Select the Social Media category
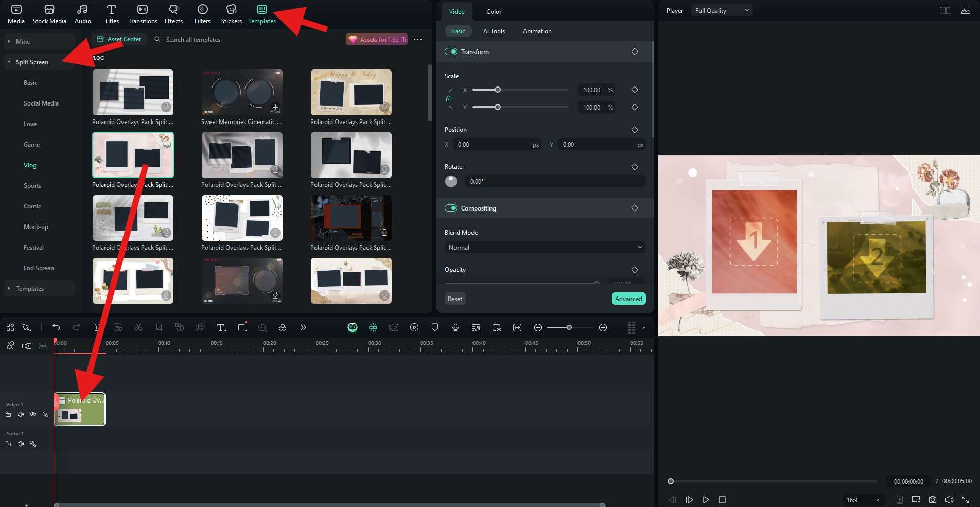Screen dimensions: 980x507 click(x=41, y=103)
